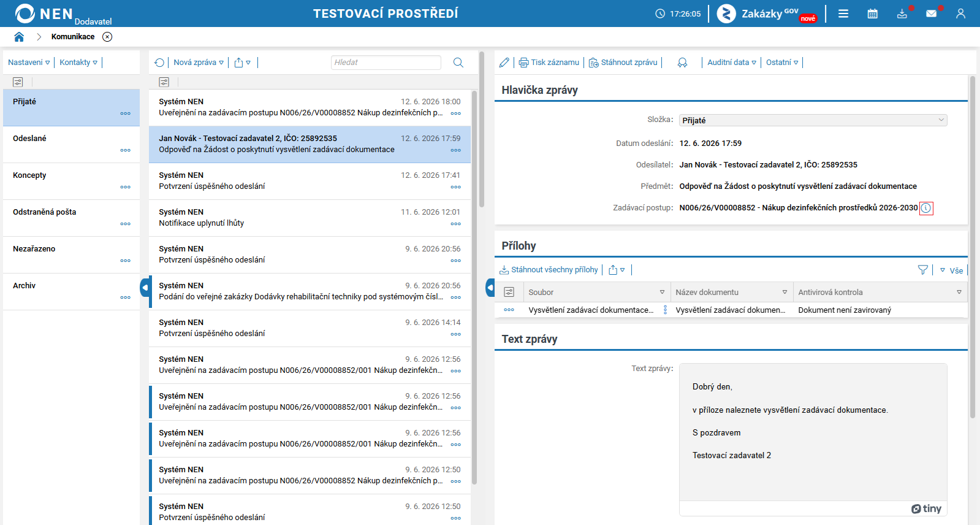Select the Odeslané folder
The height and width of the screenshot is (525, 980).
[71, 144]
